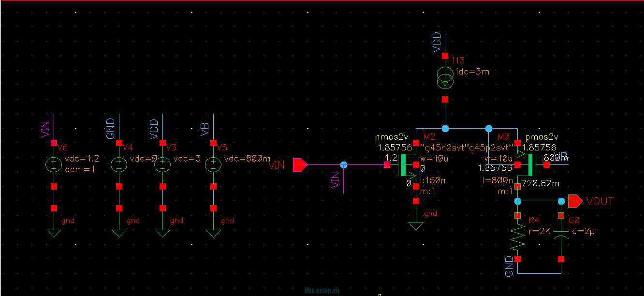Screen dimensions: 644x296
Task: Pick the V5 voltage source symbol
Action: [x=213, y=165]
